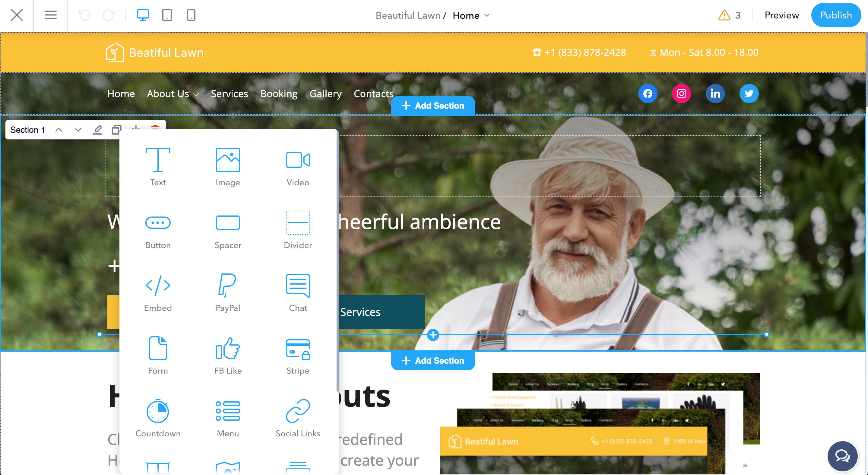Click Mon - Sat 8.00 - 18.00 text
This screenshot has width=868, height=475.
coord(704,52)
